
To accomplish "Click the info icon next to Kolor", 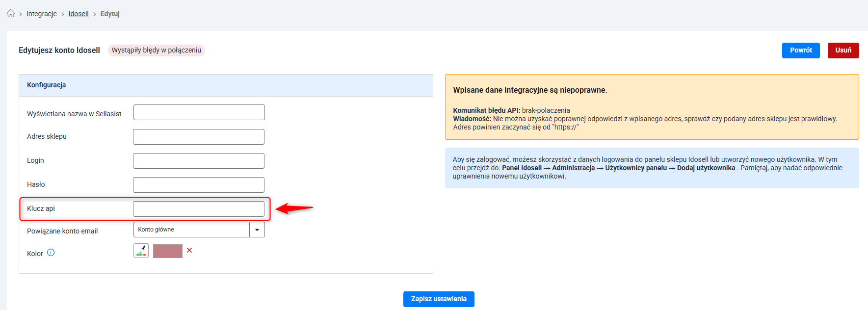I will click(x=51, y=253).
